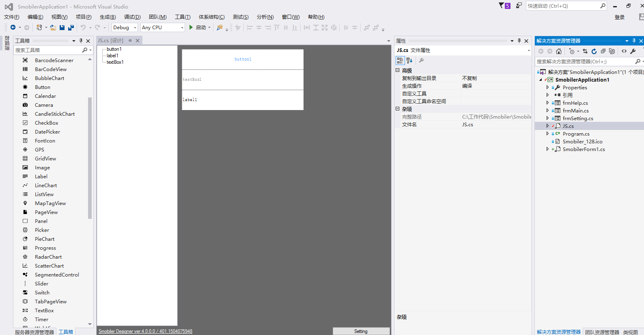Expand the frmHelp.cs tree node

547,103
